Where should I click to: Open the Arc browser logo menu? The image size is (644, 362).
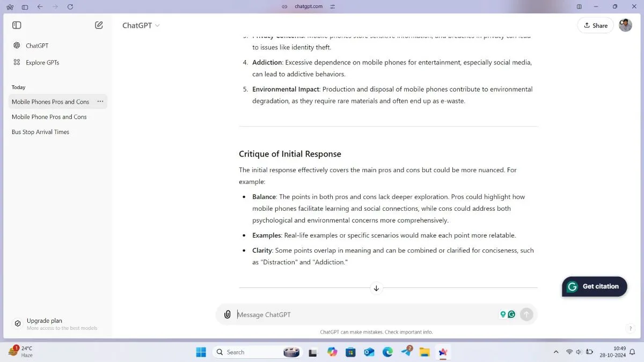click(10, 6)
